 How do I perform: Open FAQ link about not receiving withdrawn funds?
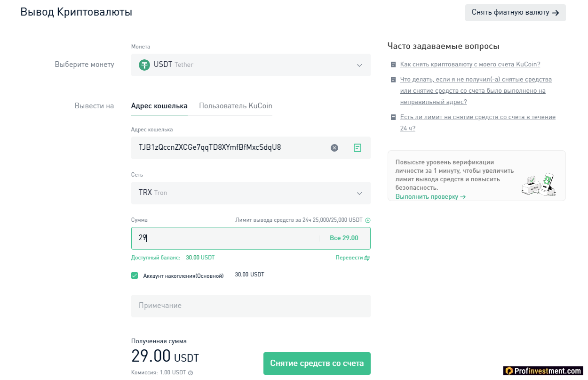(476, 91)
